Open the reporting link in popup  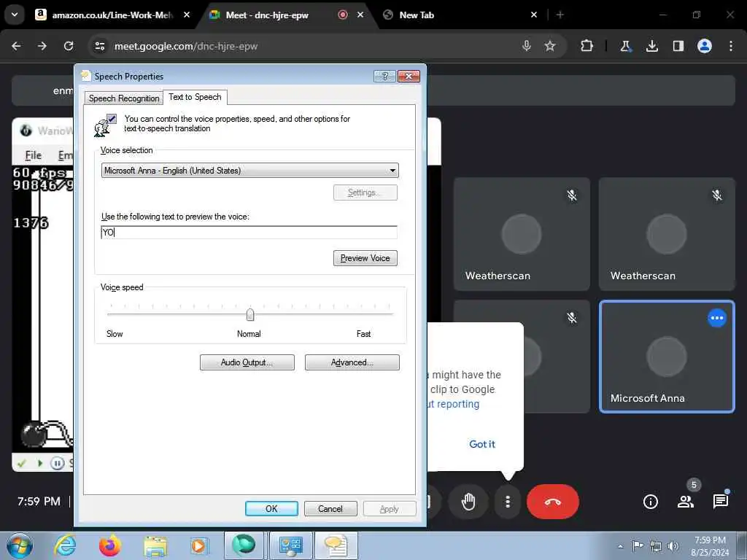tap(454, 404)
